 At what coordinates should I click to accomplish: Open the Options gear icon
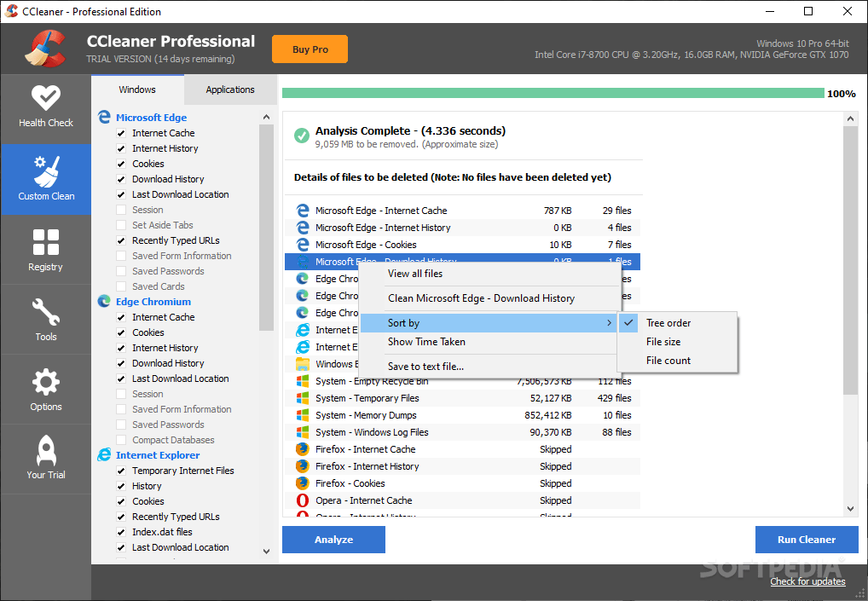pos(46,389)
